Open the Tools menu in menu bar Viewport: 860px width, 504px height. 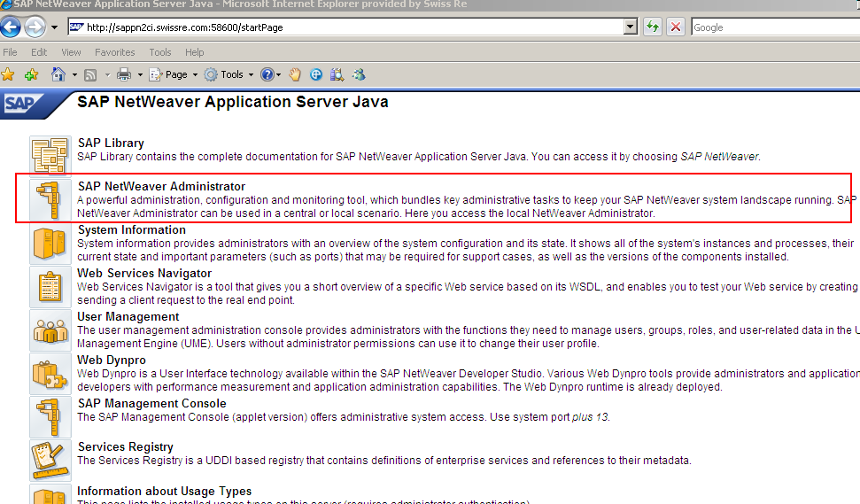160,52
